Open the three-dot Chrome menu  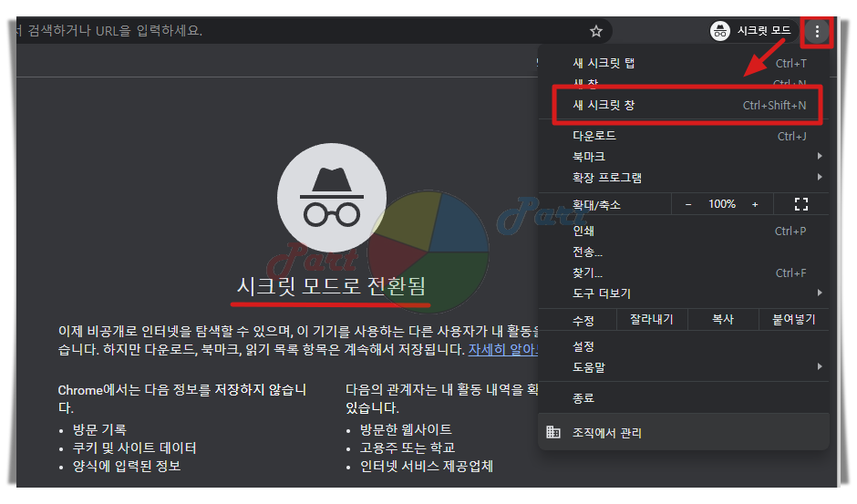pyautogui.click(x=817, y=32)
